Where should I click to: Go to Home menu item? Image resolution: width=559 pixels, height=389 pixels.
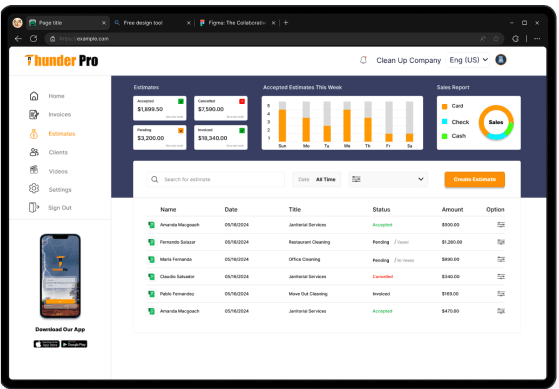[x=56, y=96]
